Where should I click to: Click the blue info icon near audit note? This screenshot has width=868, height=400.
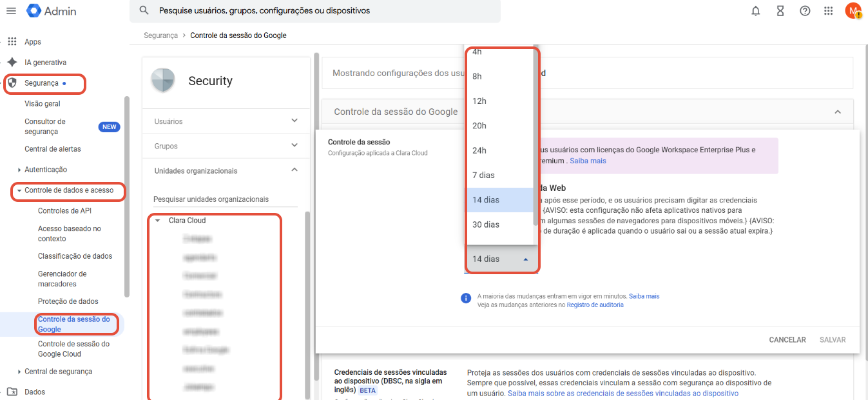coord(466,298)
